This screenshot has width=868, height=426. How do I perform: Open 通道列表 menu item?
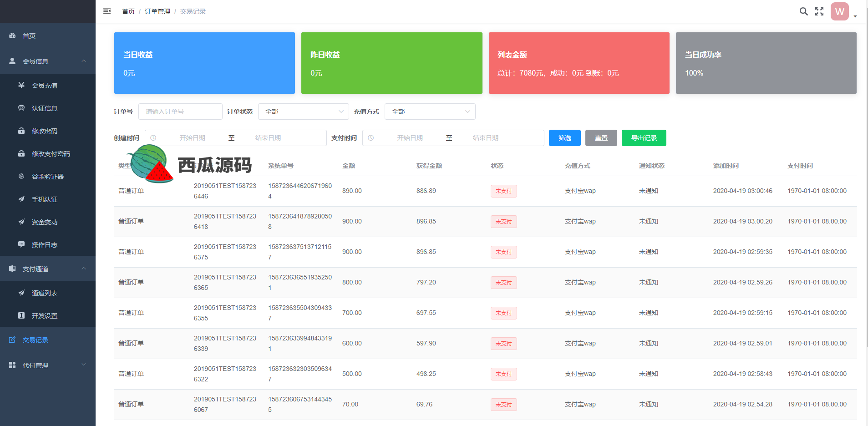click(48, 293)
